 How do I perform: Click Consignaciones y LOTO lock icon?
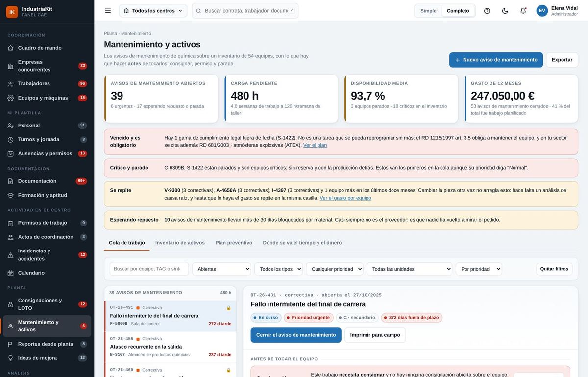pyautogui.click(x=10, y=304)
